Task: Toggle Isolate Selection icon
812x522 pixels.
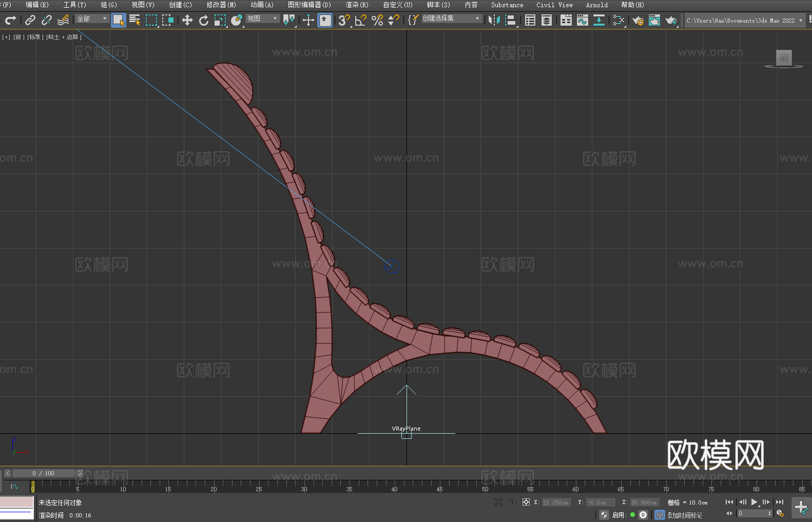Action: 498,502
